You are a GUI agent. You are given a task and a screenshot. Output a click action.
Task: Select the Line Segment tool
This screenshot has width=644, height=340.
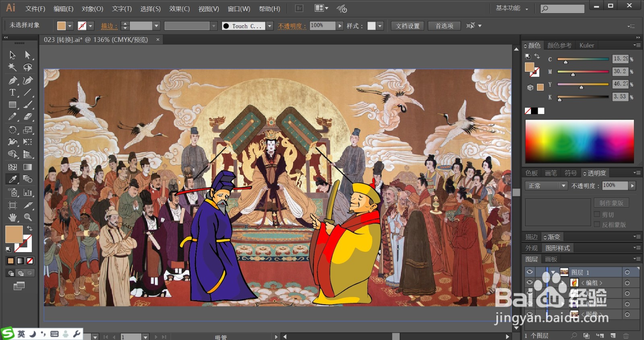coord(28,92)
